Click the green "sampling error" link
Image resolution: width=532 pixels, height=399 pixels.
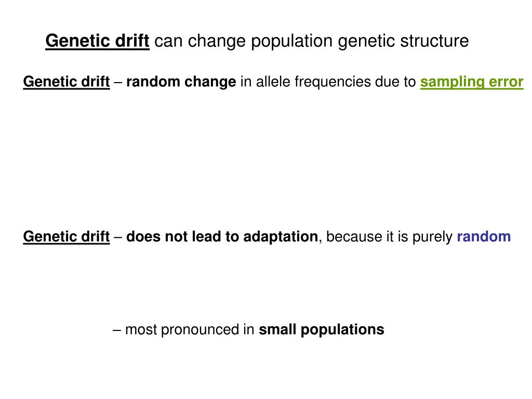point(472,82)
